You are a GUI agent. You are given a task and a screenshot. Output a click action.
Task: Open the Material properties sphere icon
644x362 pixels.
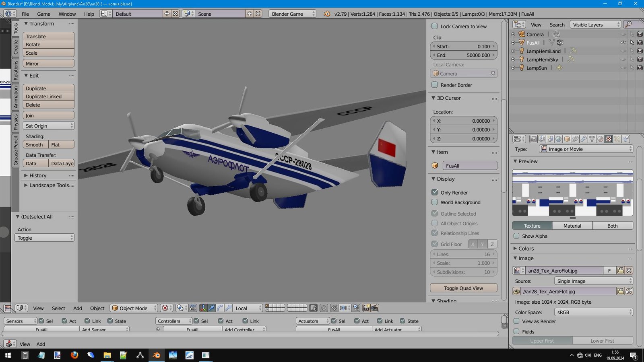(601, 139)
